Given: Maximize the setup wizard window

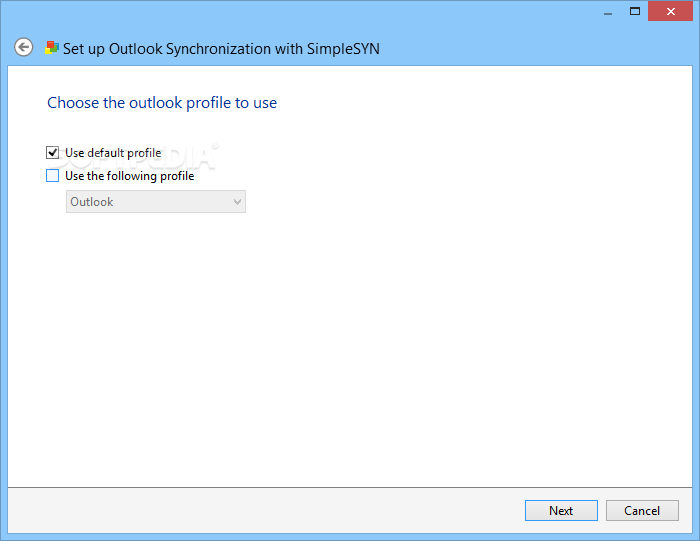Looking at the screenshot, I should click(635, 12).
